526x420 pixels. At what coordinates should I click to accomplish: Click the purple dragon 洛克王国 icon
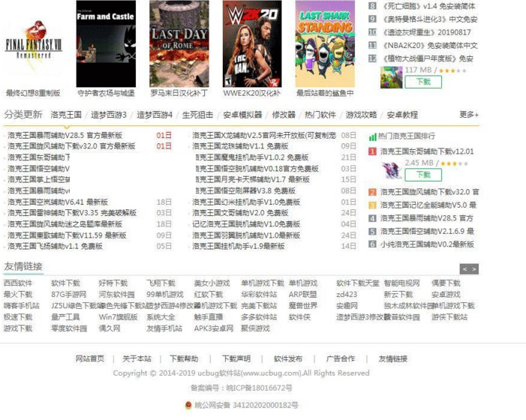391,170
